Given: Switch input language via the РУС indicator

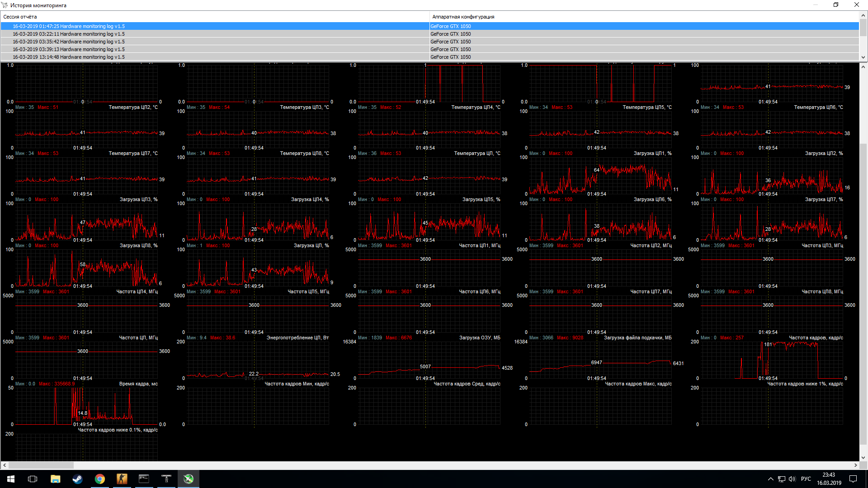Looking at the screenshot, I should pyautogui.click(x=806, y=479).
